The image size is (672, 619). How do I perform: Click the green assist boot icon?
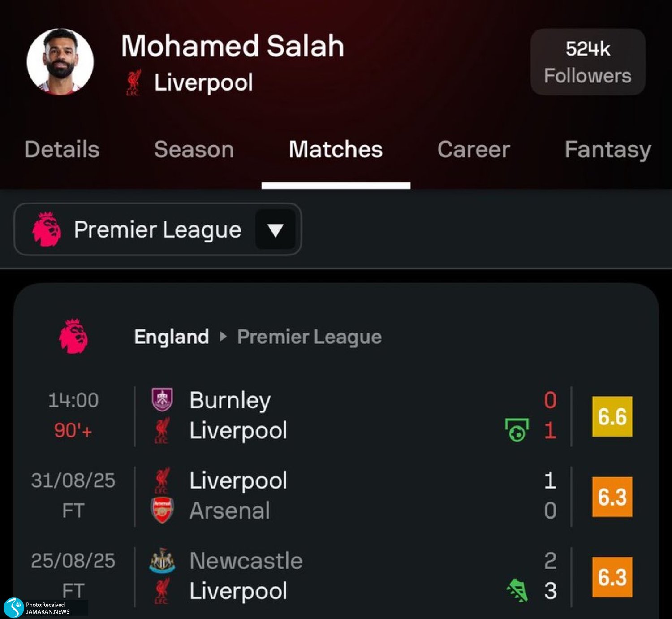[x=517, y=590]
